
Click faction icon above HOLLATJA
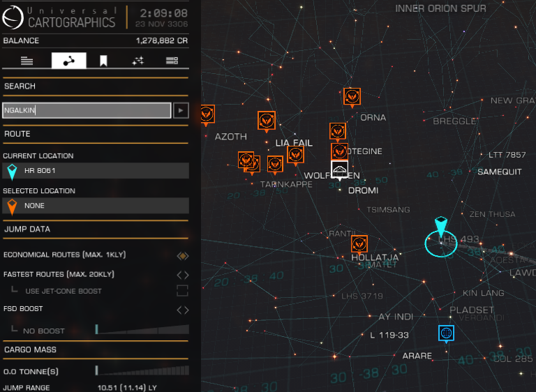tap(359, 244)
